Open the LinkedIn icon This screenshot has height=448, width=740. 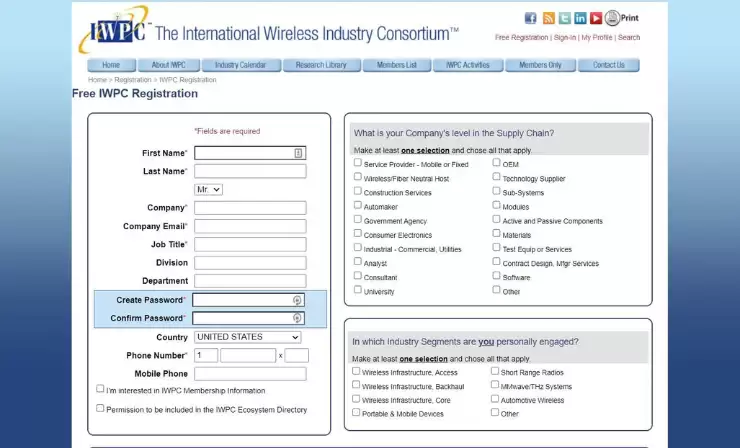(580, 18)
